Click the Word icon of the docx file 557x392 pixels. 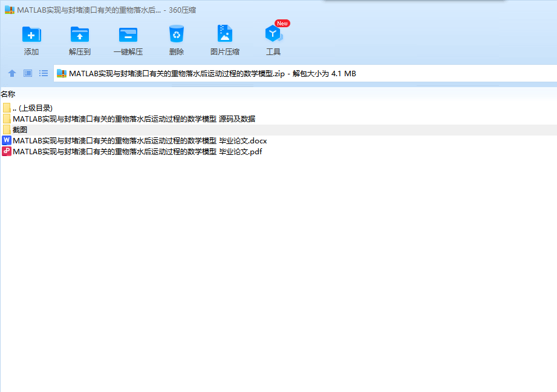[7, 140]
